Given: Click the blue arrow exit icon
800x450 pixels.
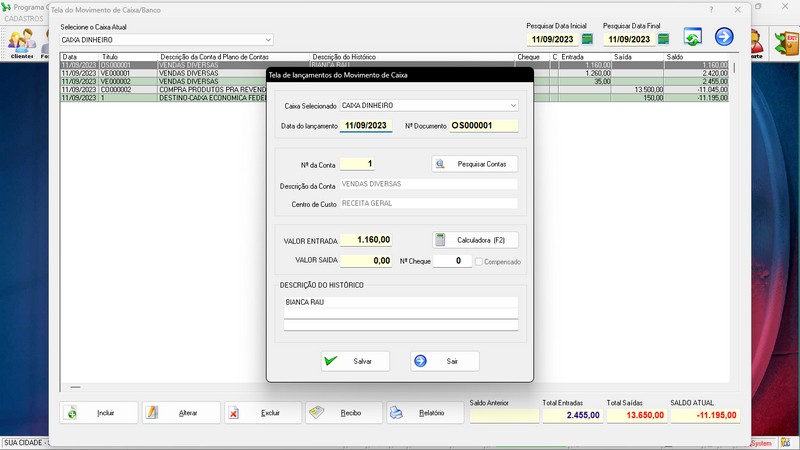Looking at the screenshot, I should [x=724, y=37].
